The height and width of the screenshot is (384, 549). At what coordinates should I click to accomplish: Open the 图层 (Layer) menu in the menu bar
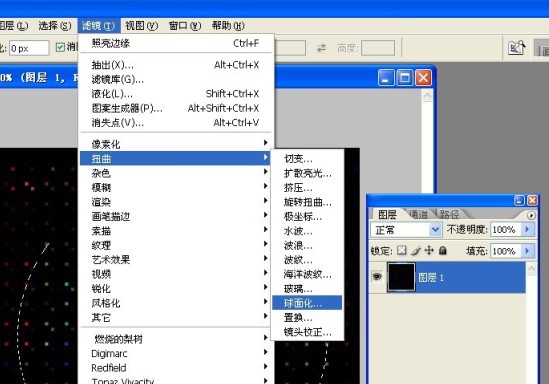point(14,26)
